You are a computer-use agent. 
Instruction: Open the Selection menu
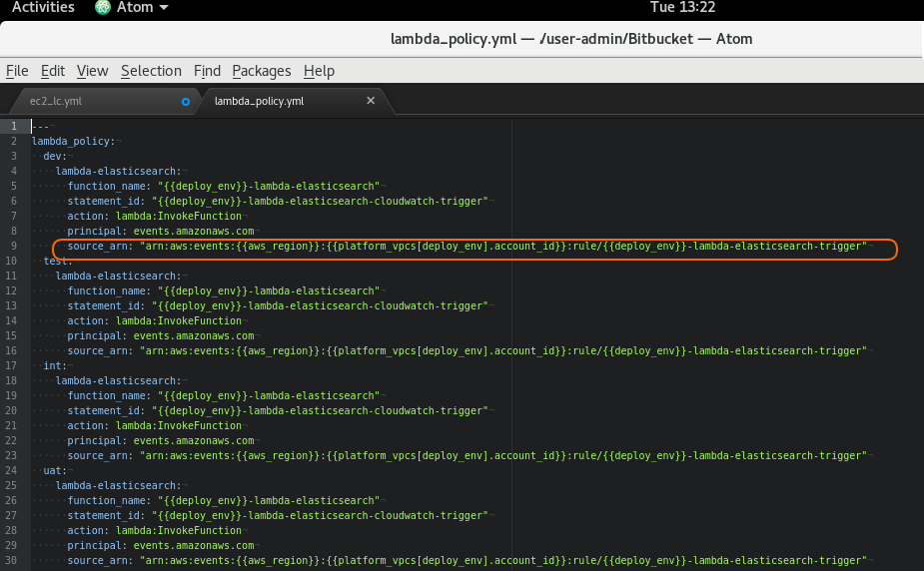point(151,71)
